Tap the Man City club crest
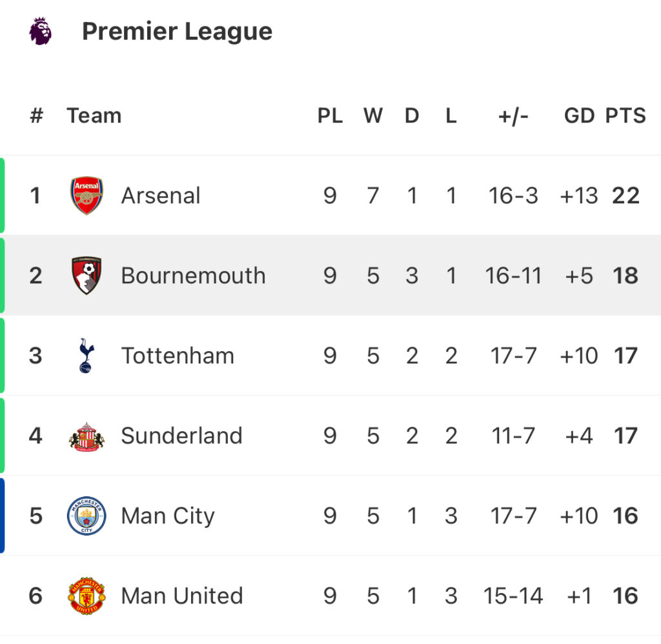Screen dimensions: 661x644 coord(86,516)
